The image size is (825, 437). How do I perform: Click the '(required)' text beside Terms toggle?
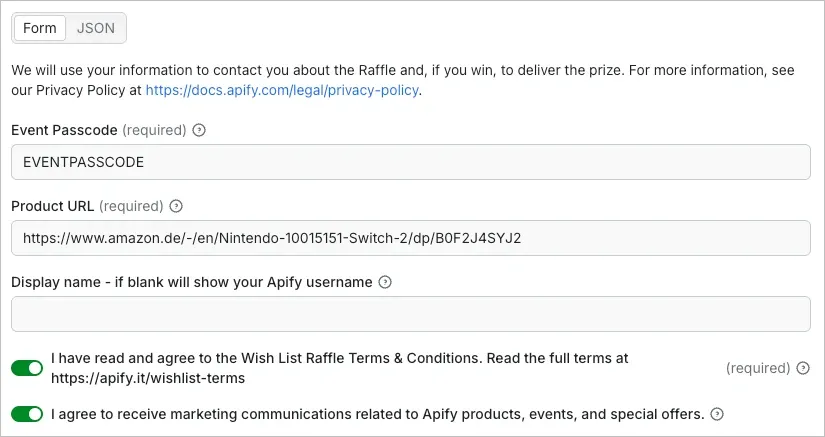point(758,368)
